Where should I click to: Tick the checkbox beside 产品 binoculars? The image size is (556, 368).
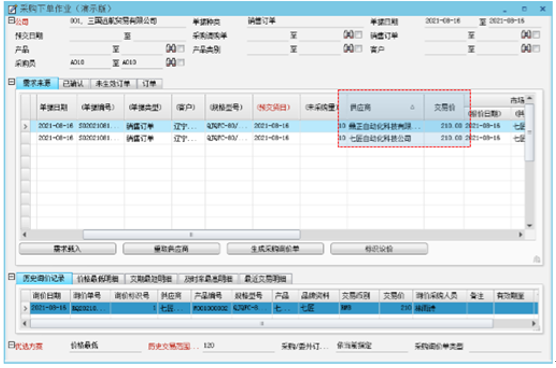point(181,49)
